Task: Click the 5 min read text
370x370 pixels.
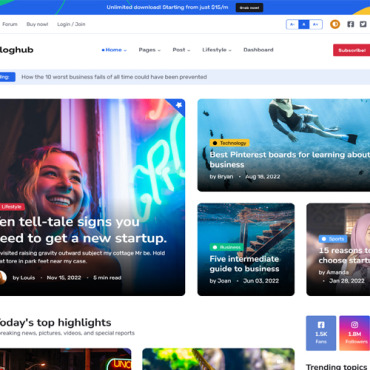Action: point(107,278)
